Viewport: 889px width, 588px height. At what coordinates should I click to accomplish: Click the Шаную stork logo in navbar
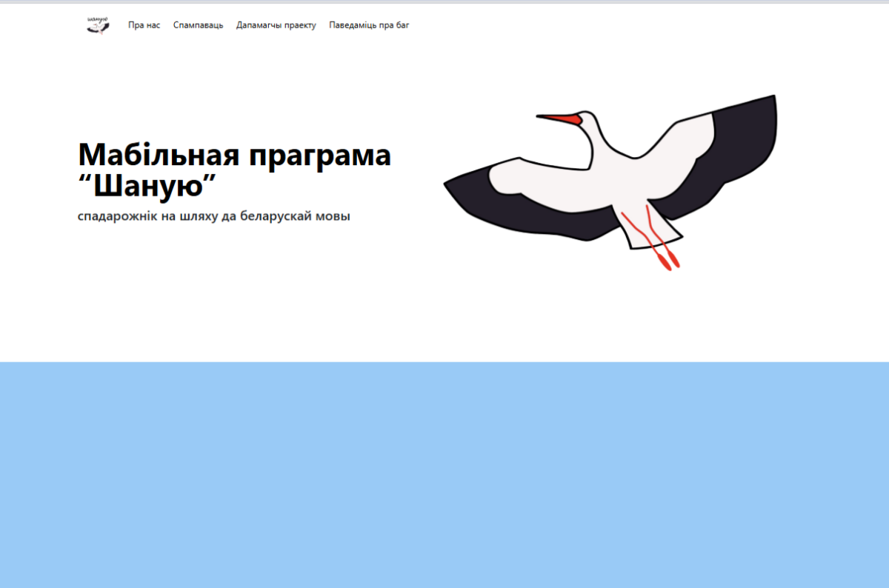point(98,25)
